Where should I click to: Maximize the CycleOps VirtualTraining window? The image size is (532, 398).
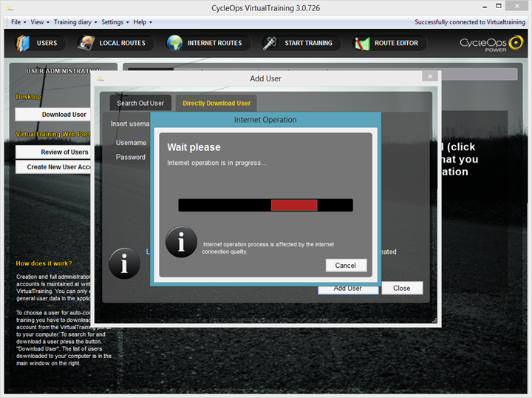click(x=499, y=6)
